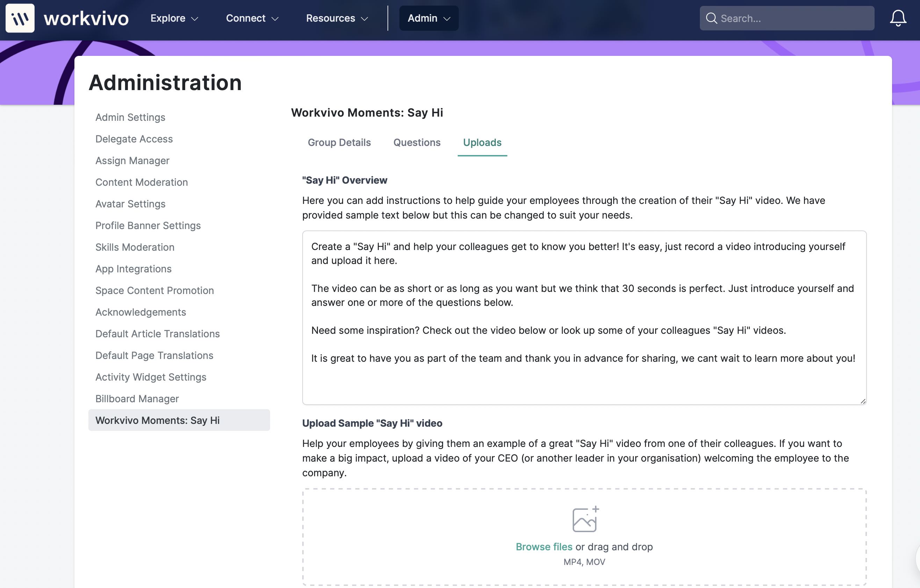
Task: Focus the Search input field
Action: point(787,18)
